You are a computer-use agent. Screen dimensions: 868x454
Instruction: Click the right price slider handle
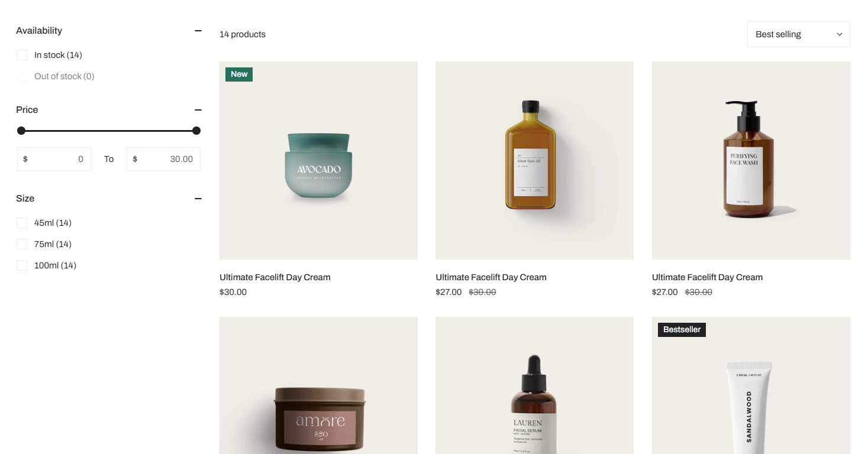pos(196,131)
